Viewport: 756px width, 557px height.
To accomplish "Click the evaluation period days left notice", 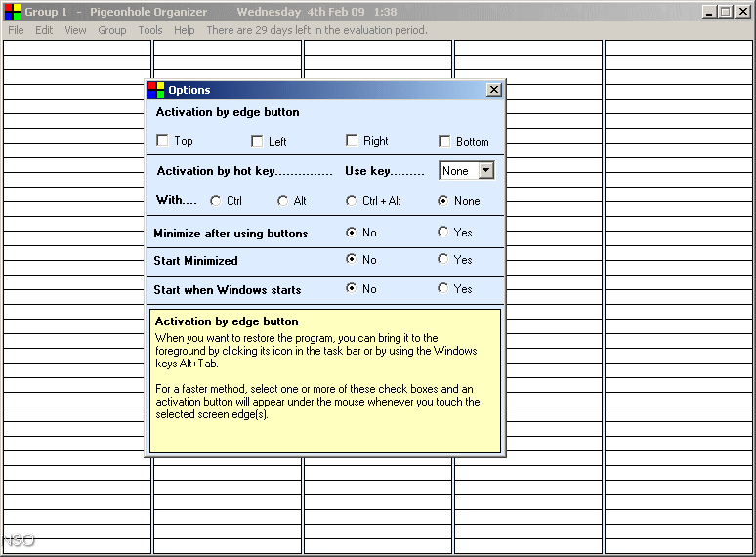I will [317, 30].
